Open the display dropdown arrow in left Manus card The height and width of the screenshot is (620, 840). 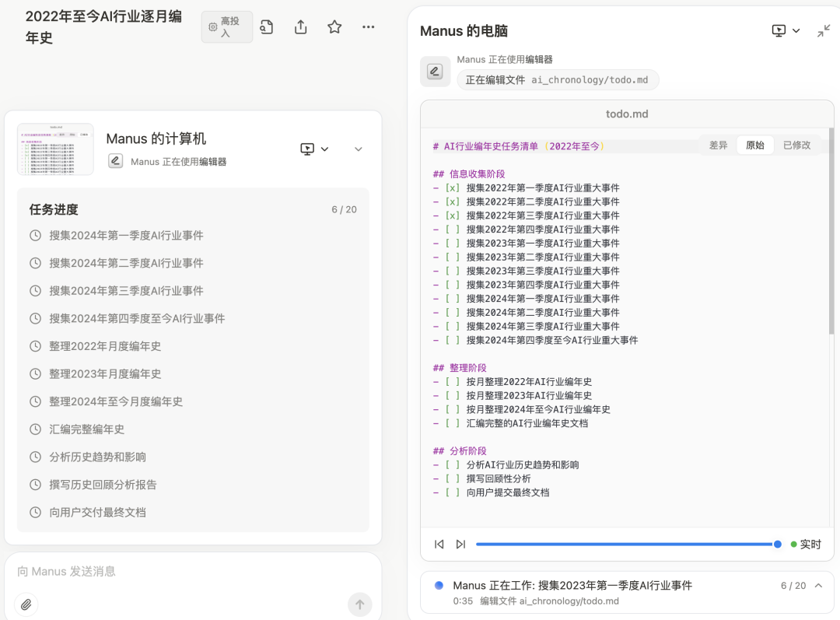pyautogui.click(x=324, y=149)
